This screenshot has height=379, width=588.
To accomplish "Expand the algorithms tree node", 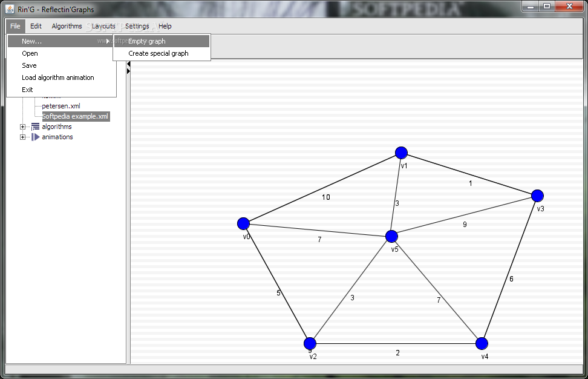I will tap(23, 127).
